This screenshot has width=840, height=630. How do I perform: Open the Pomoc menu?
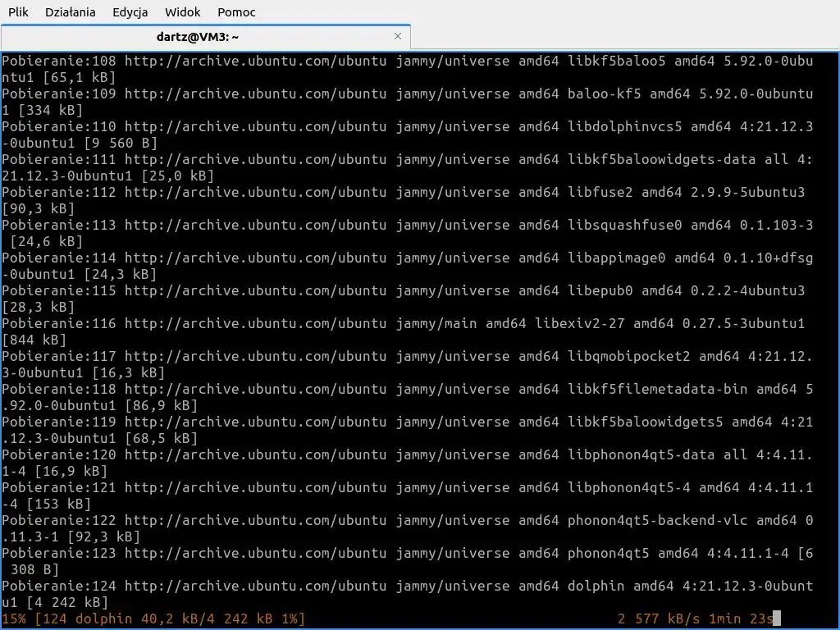236,11
